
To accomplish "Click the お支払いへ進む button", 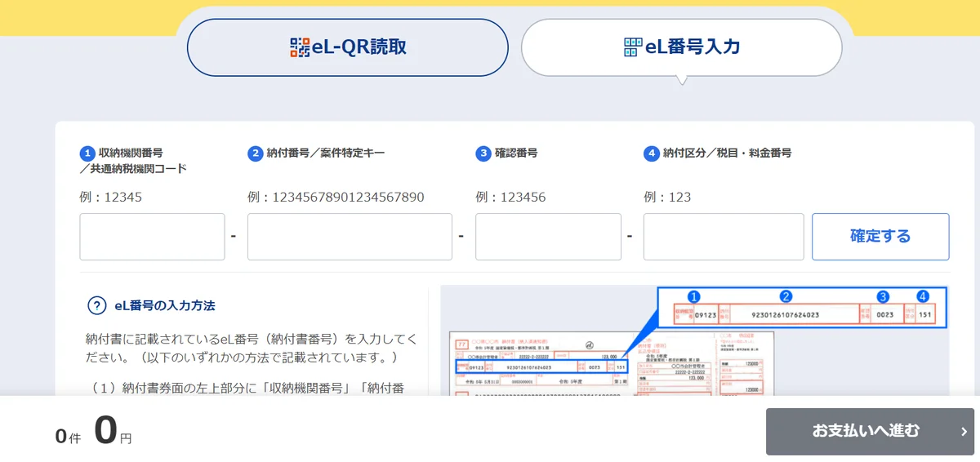I will [870, 431].
